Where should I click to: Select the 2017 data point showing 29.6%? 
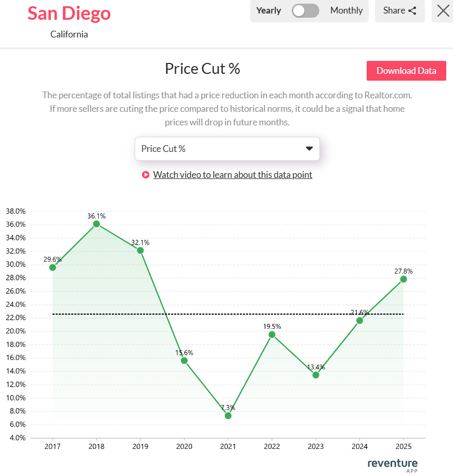point(52,267)
